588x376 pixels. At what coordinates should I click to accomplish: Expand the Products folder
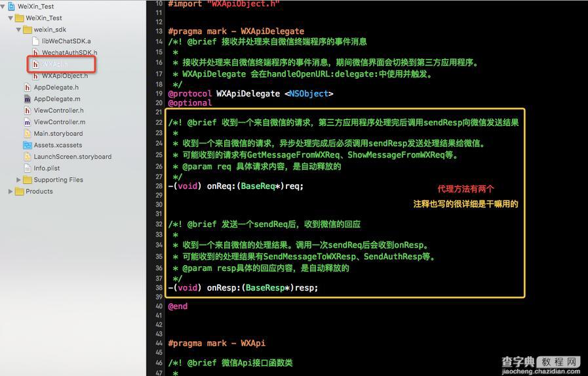[x=10, y=192]
